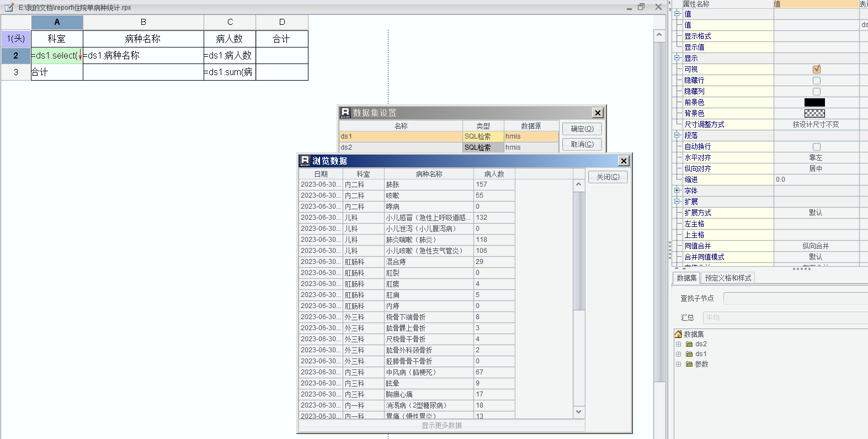Click the 浏览数据 scrollbar down arrow
The height and width of the screenshot is (439, 868).
(x=578, y=411)
